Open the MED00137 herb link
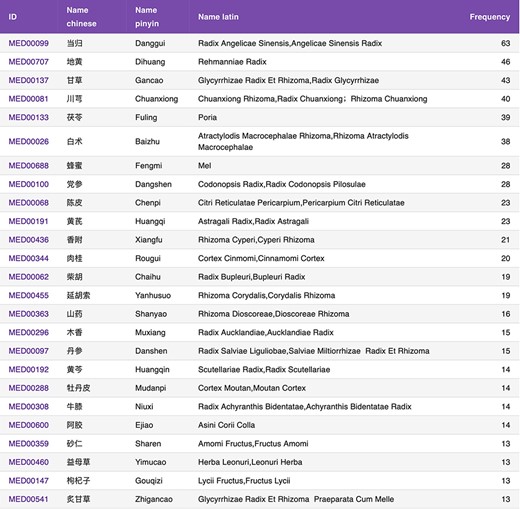This screenshot has width=520, height=509. (x=29, y=80)
